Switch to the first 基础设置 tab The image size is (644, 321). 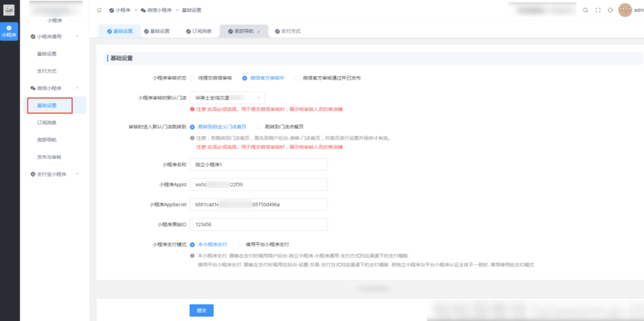click(x=119, y=31)
